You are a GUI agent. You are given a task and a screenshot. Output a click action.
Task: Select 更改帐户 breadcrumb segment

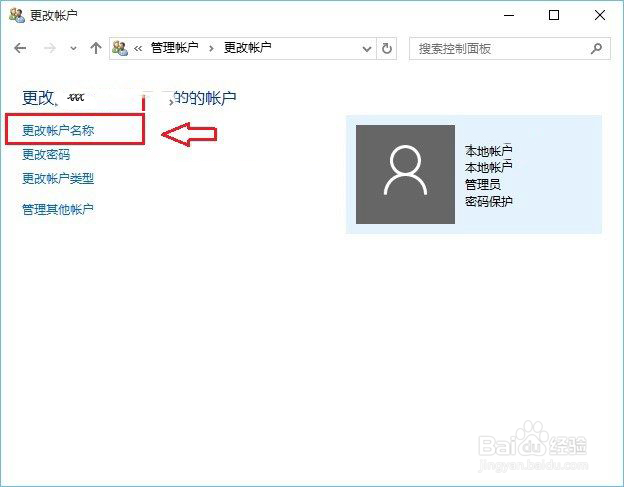click(x=248, y=48)
